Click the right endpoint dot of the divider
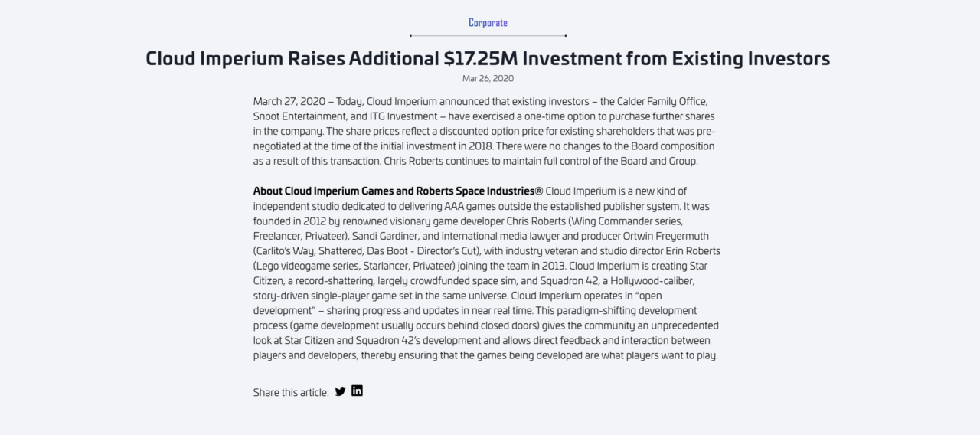Screen dimensions: 980x435 [566, 35]
